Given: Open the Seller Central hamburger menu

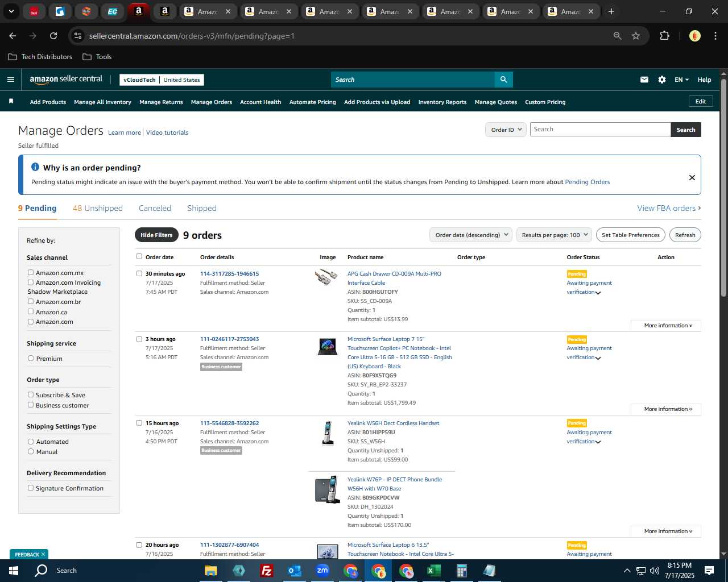Looking at the screenshot, I should coord(10,80).
